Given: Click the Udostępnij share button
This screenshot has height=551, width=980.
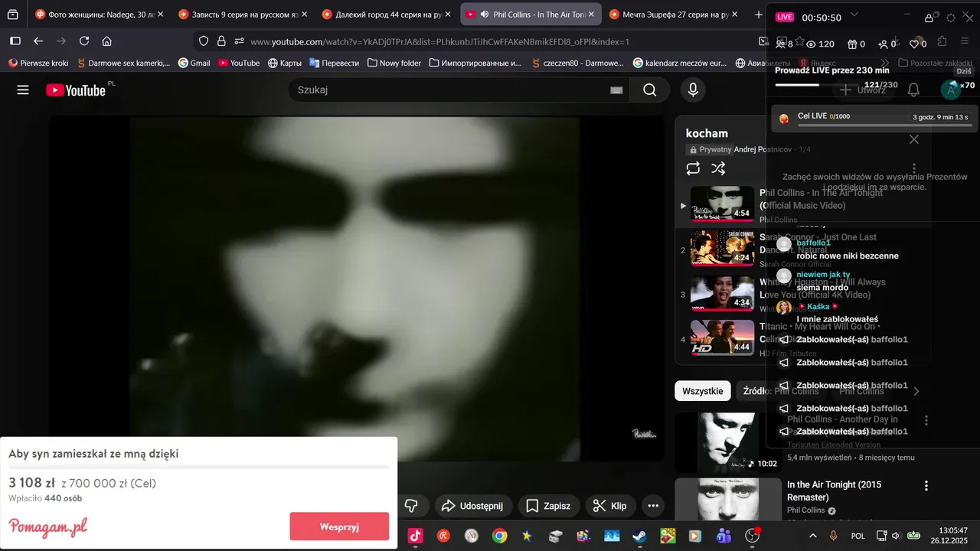Looking at the screenshot, I should [473, 506].
